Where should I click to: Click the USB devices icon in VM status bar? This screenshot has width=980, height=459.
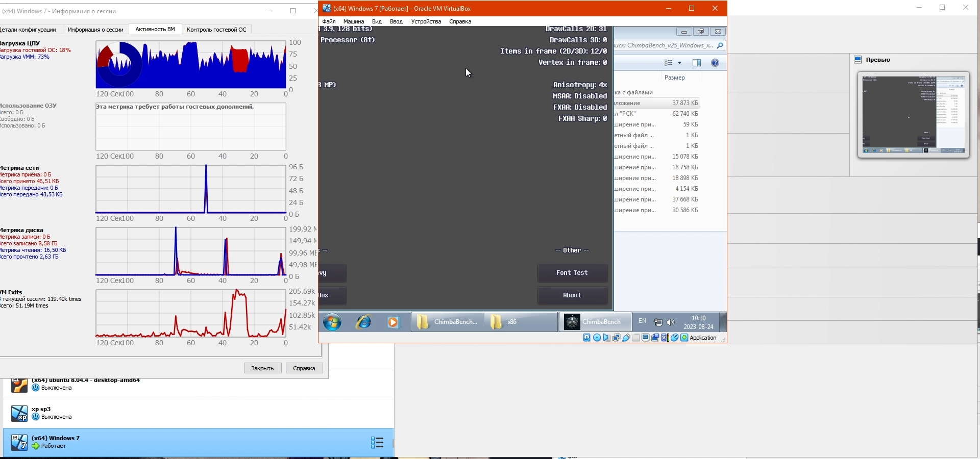pos(626,338)
